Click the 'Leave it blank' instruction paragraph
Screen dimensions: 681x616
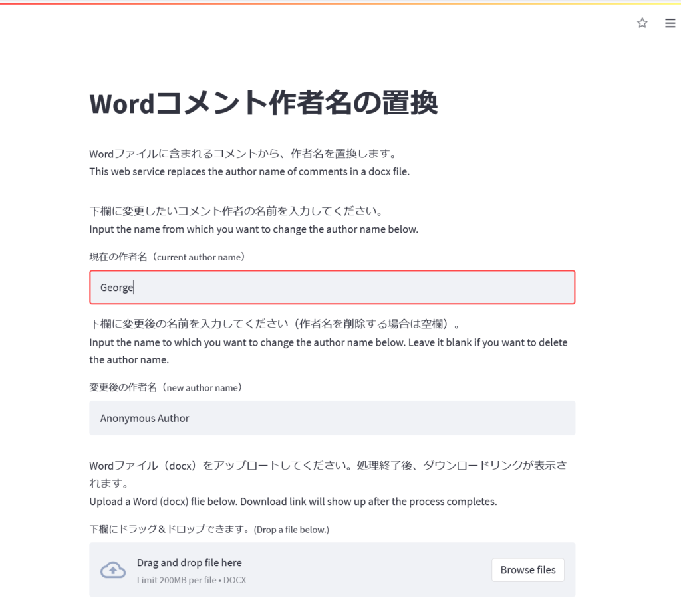point(328,351)
